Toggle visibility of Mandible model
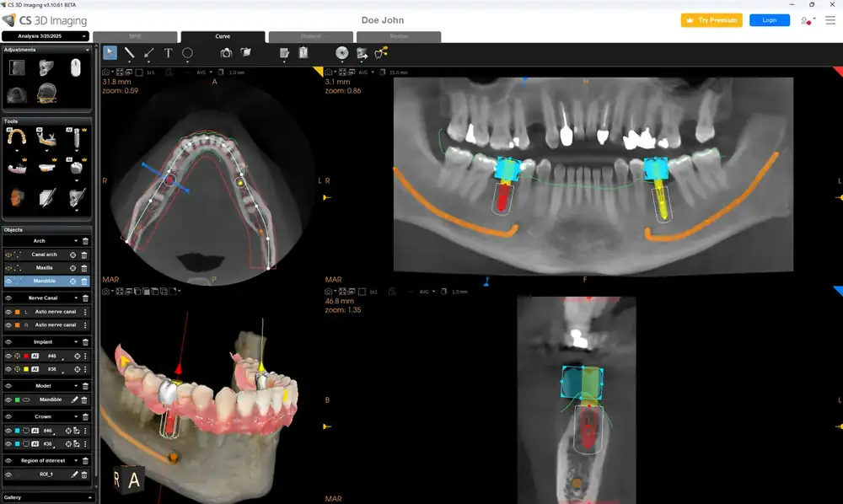The width and height of the screenshot is (843, 504). click(x=8, y=399)
